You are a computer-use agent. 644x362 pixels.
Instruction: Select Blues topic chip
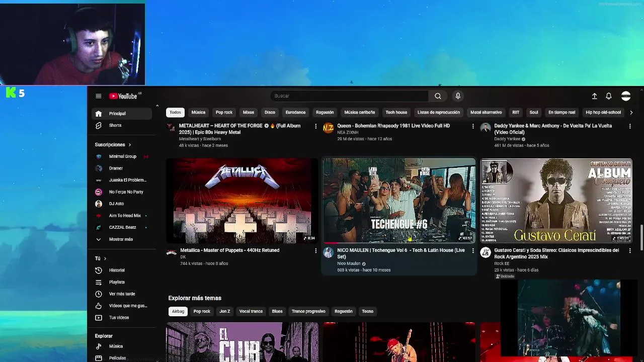point(277,311)
